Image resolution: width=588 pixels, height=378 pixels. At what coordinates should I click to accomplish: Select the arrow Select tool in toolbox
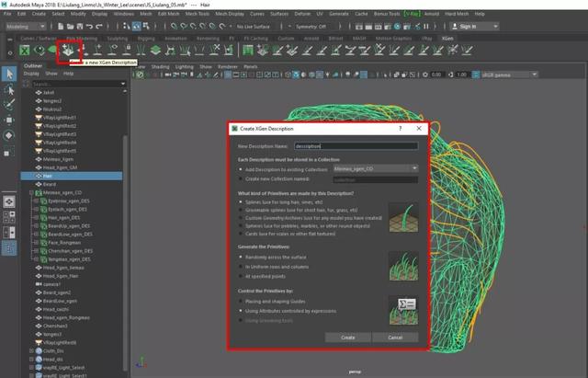9,74
